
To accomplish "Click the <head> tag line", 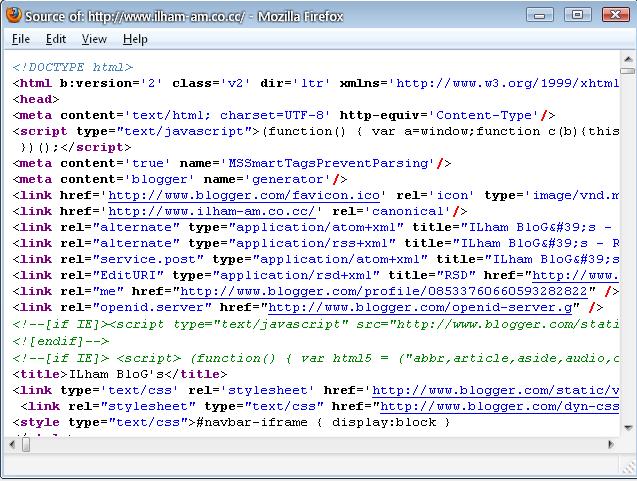I will 36,99.
